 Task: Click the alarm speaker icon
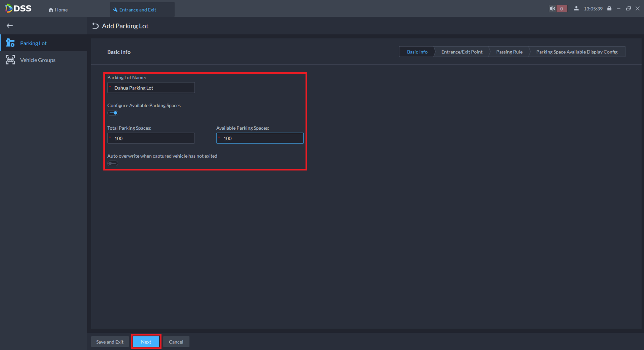click(553, 9)
